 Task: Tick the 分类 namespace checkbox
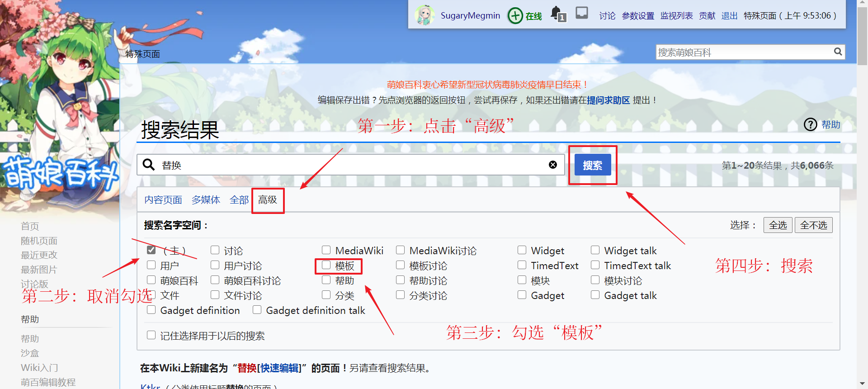click(x=326, y=295)
